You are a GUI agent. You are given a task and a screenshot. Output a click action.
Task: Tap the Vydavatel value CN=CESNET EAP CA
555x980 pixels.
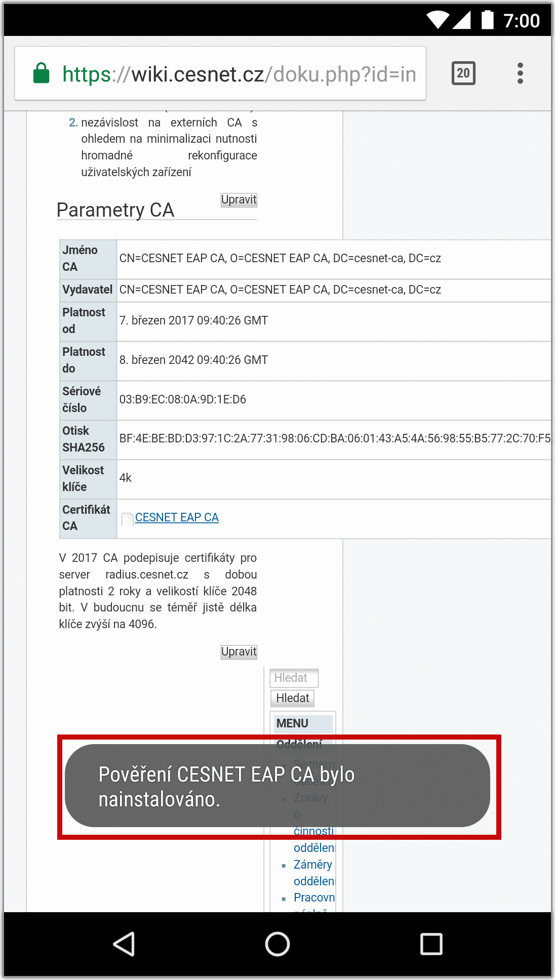point(280,290)
